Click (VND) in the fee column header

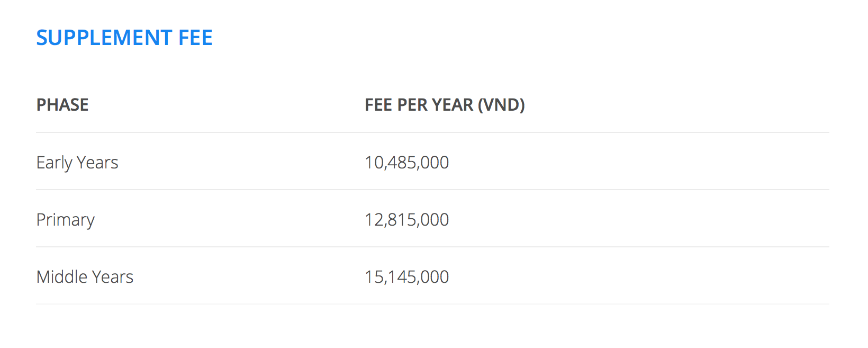[x=501, y=105]
